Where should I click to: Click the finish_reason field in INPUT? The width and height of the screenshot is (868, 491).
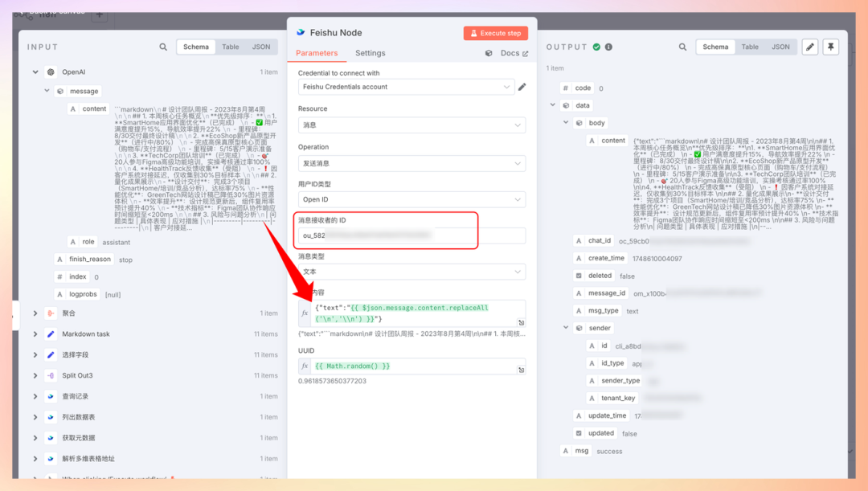point(84,259)
